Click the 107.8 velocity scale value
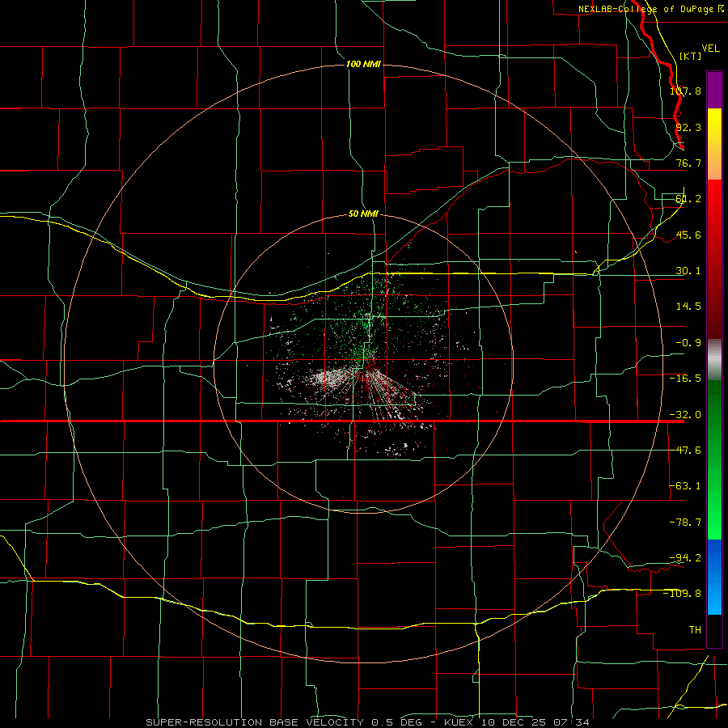728x728 pixels. tap(685, 91)
